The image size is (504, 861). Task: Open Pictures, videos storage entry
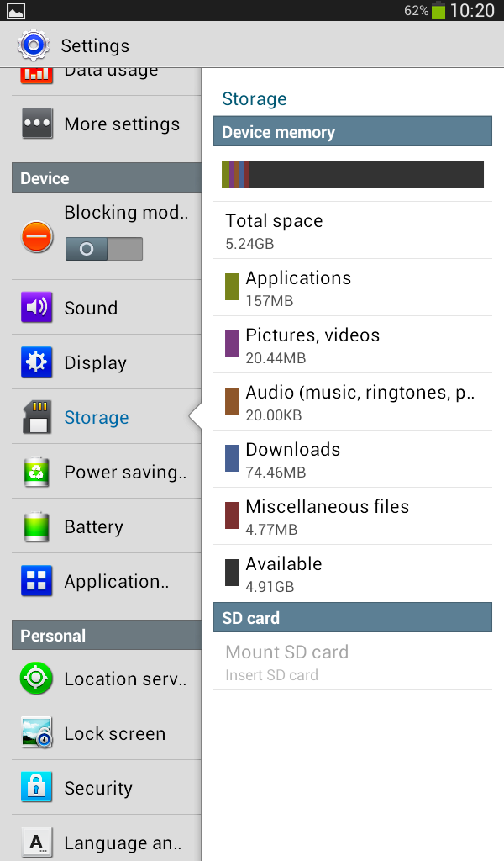(x=353, y=345)
